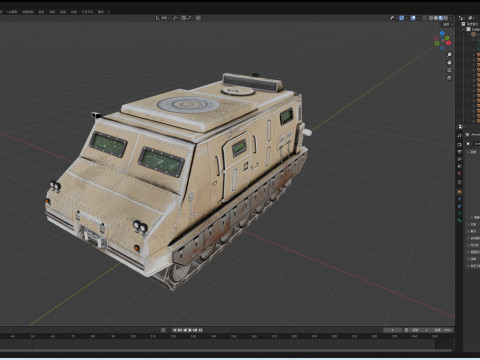Toggle proportional editing in header
This screenshot has height=360, width=480.
click(x=198, y=18)
